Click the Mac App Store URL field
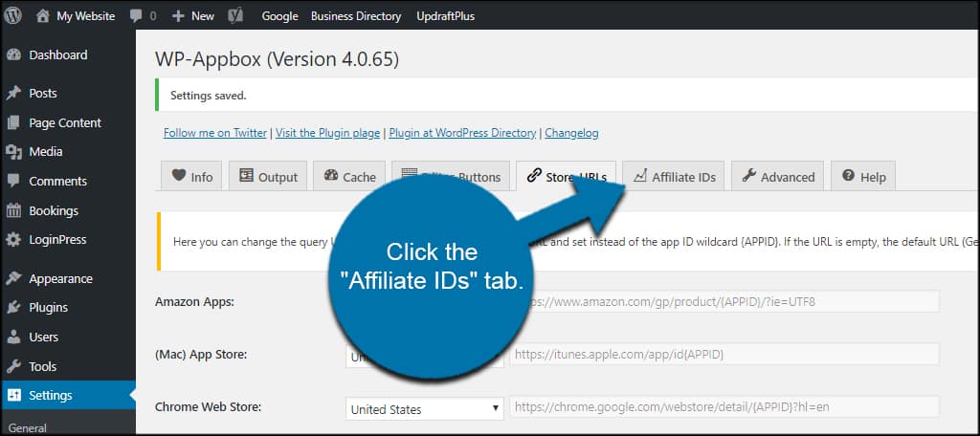 pyautogui.click(x=725, y=354)
